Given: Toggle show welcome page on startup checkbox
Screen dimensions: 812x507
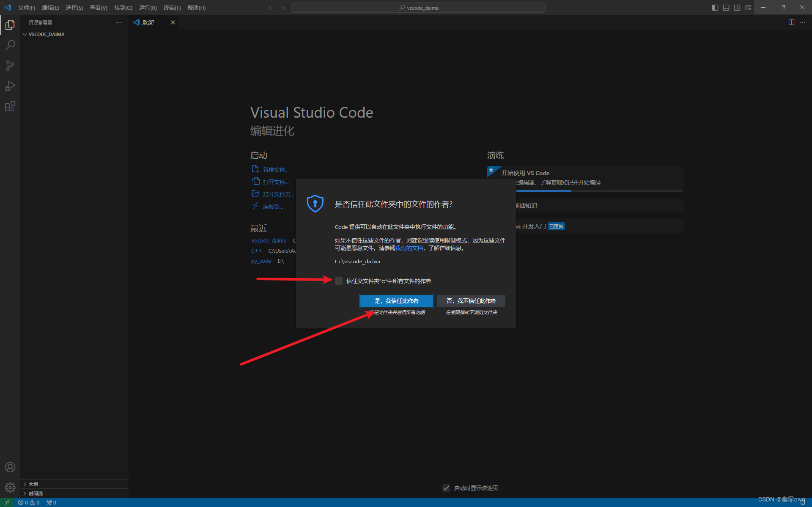Looking at the screenshot, I should point(446,488).
